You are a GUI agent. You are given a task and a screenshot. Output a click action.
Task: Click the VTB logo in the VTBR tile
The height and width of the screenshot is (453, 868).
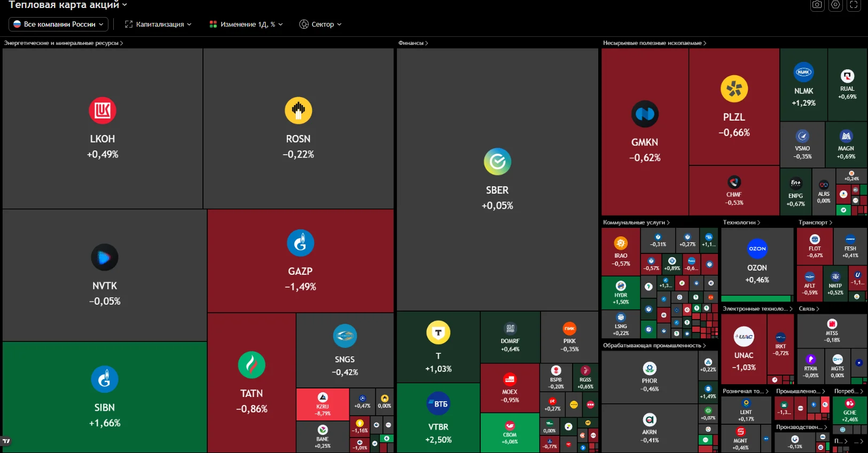coord(439,404)
